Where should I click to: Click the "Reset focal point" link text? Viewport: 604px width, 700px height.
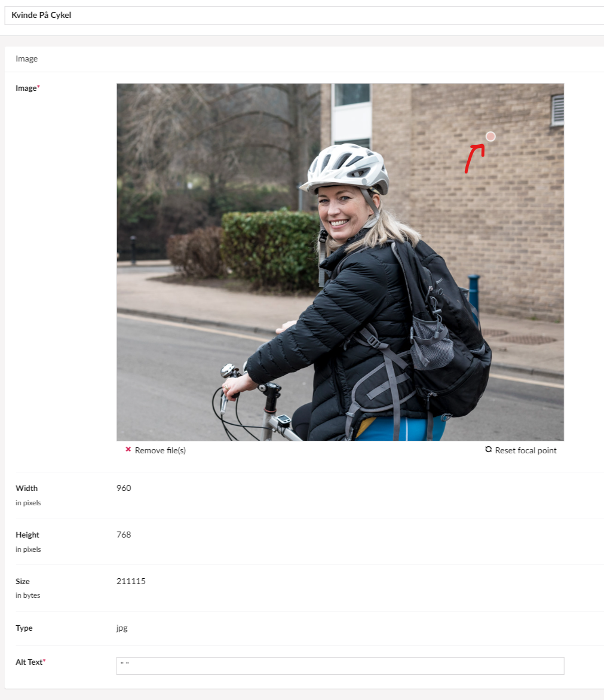[526, 450]
